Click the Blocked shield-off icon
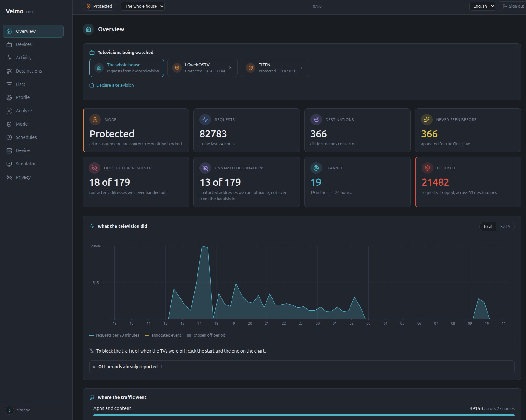 pos(427,168)
